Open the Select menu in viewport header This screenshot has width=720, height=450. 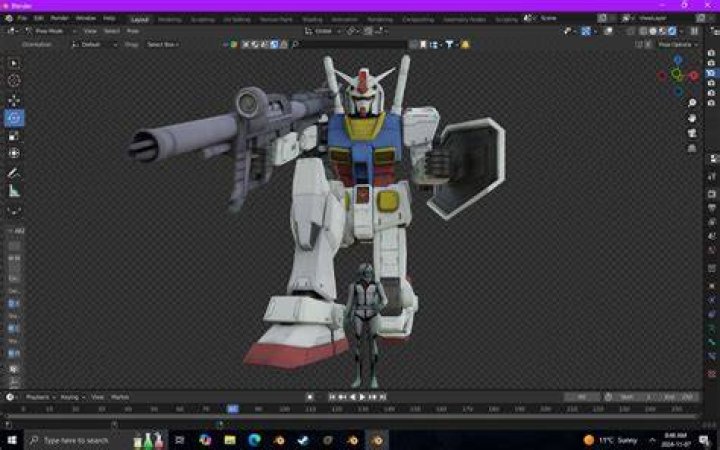pos(112,31)
